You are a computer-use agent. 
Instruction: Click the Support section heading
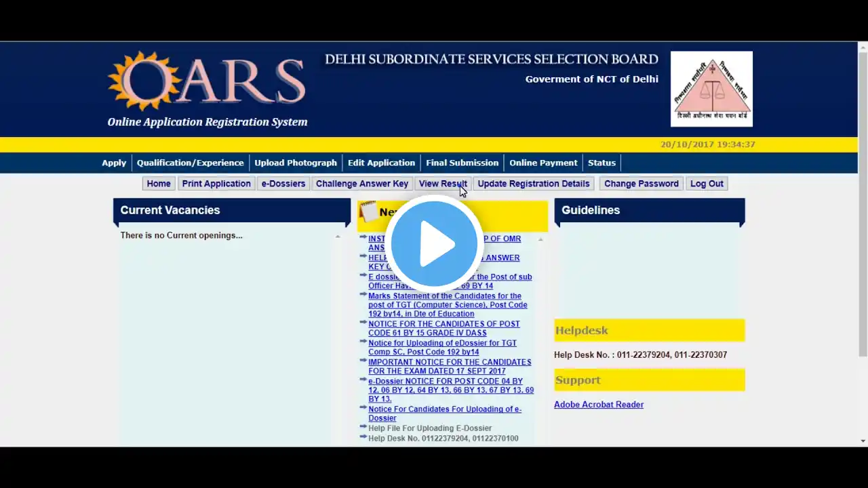[x=578, y=380]
